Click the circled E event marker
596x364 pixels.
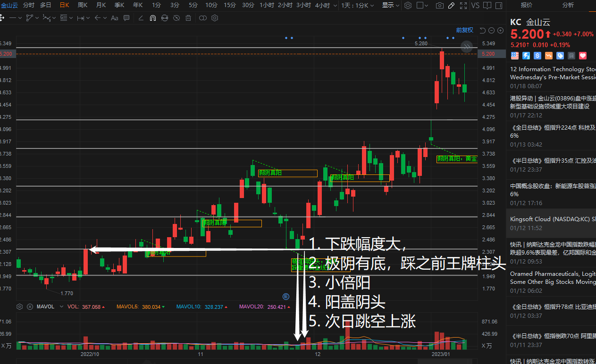tap(285, 297)
